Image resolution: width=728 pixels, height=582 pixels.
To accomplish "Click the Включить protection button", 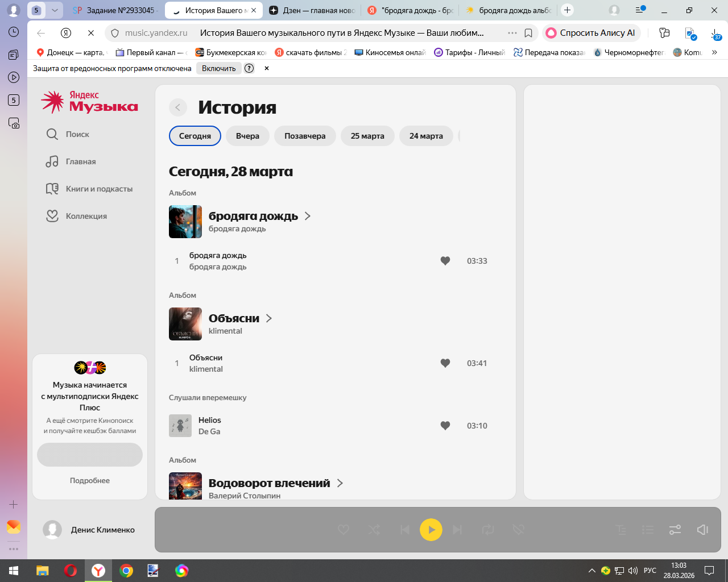I will coord(218,68).
